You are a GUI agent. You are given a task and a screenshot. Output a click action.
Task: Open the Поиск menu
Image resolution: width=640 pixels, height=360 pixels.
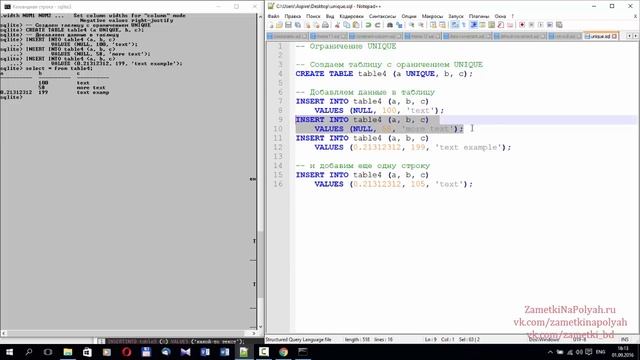(x=313, y=16)
